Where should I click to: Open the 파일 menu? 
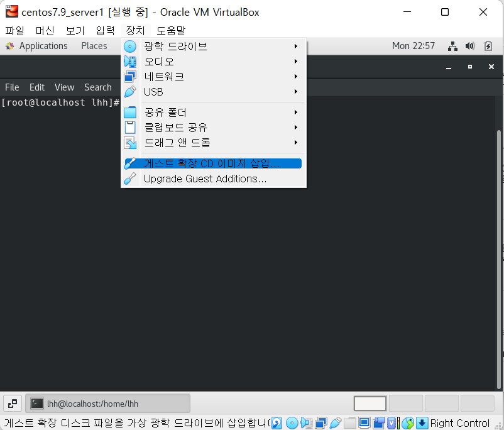[15, 31]
